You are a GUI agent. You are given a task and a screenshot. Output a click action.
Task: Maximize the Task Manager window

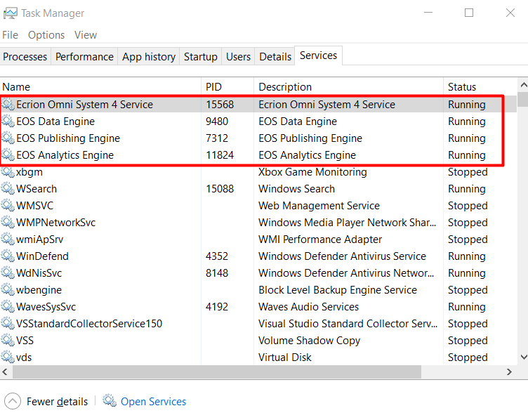click(x=469, y=13)
